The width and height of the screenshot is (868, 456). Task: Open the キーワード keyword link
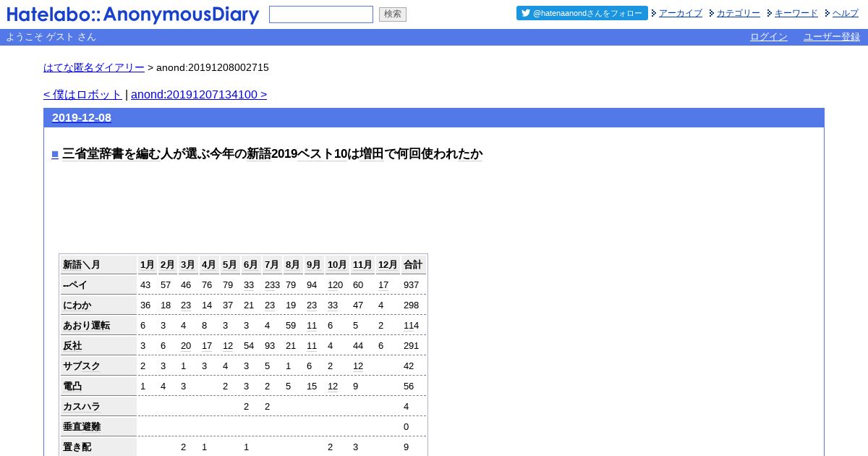pos(796,13)
